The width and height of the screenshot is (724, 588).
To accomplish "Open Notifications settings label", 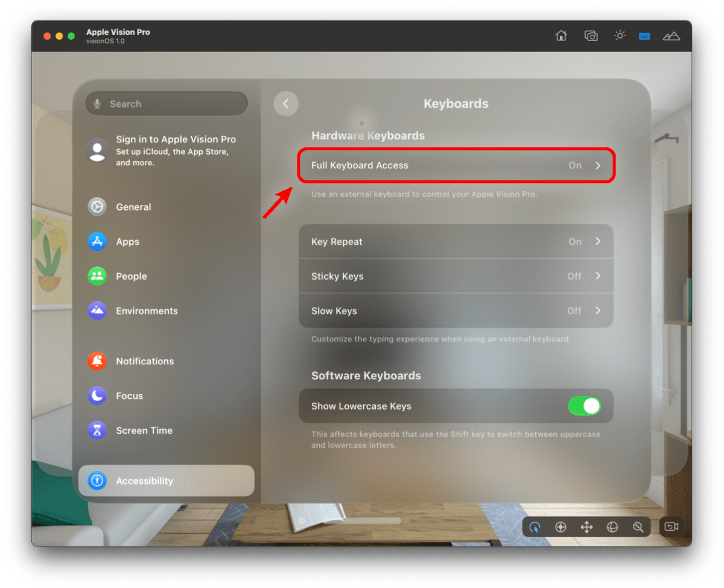I will coord(145,361).
